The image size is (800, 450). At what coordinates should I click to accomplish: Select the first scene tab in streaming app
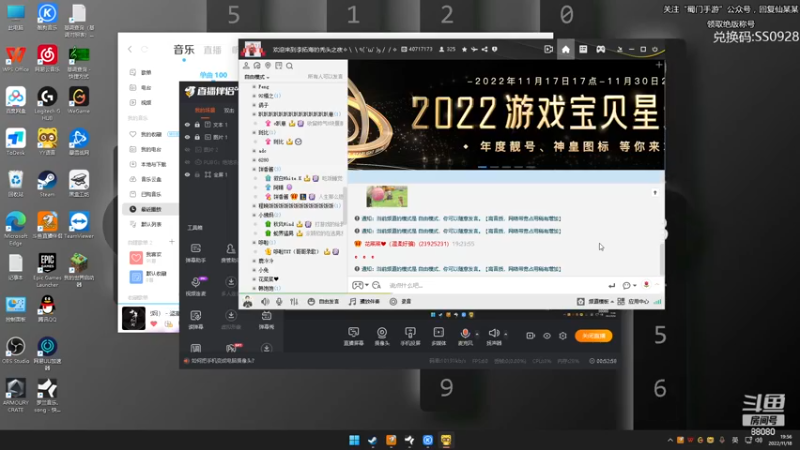pyautogui.click(x=205, y=111)
